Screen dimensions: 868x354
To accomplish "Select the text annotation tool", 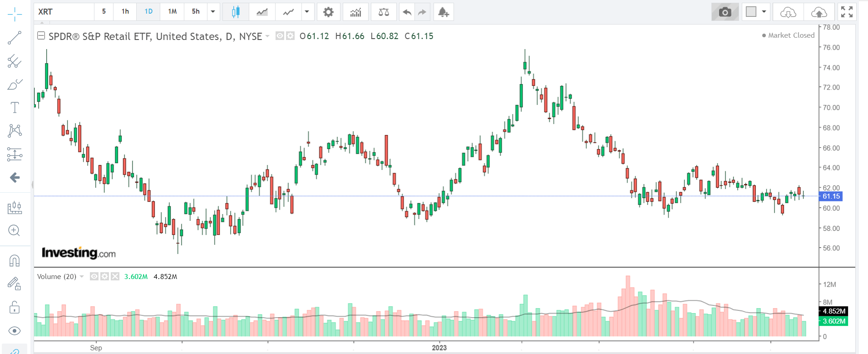I will (15, 108).
